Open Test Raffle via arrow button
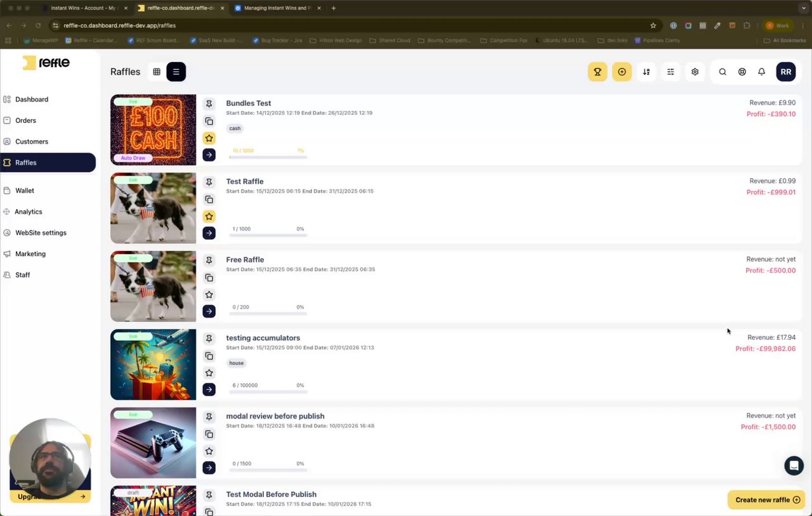Screen dimensions: 812x516 click(209, 233)
